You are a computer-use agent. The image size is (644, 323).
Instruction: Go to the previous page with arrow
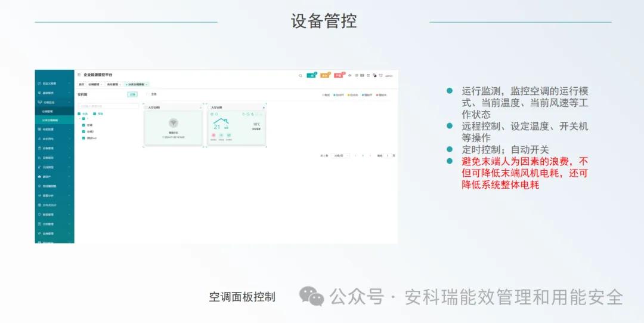coord(355,156)
